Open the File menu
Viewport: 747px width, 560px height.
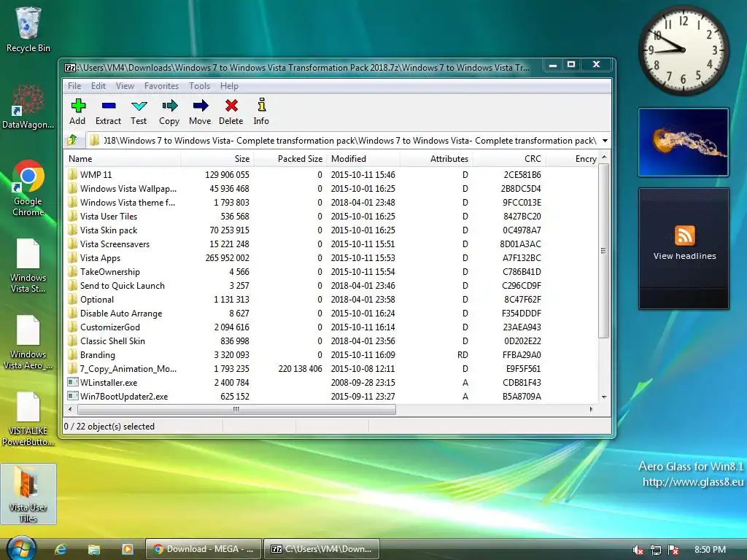tap(74, 86)
